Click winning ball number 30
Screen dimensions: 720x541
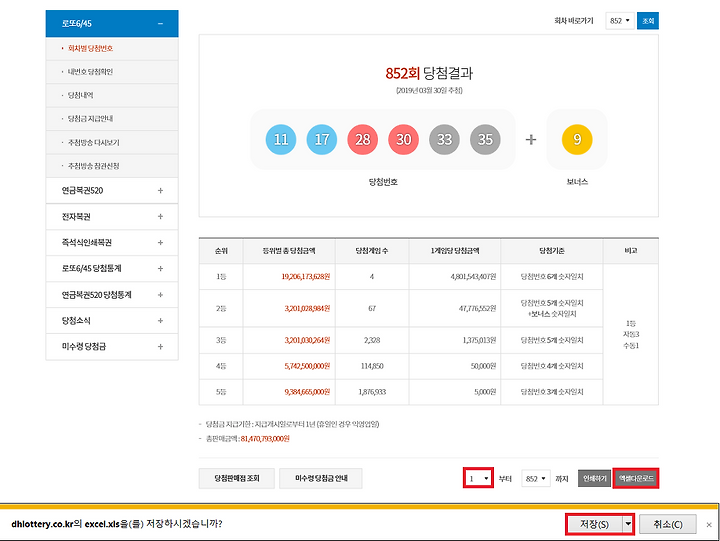click(x=403, y=139)
